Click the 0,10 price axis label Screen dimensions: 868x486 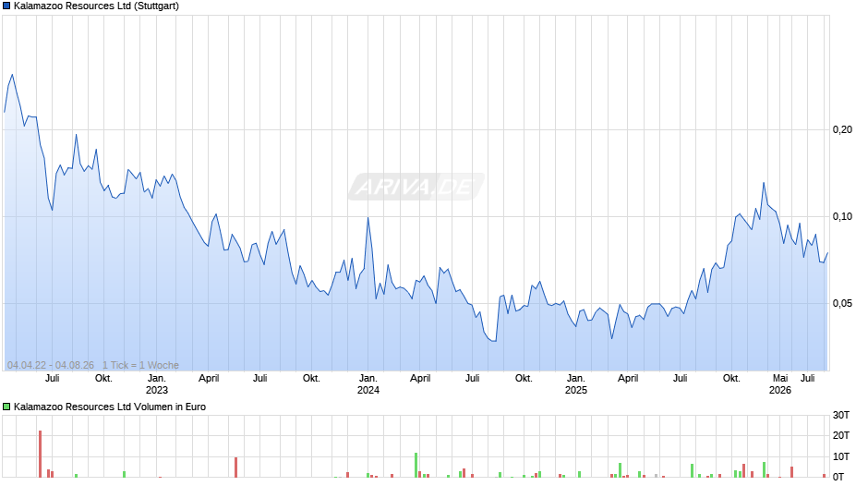point(842,217)
